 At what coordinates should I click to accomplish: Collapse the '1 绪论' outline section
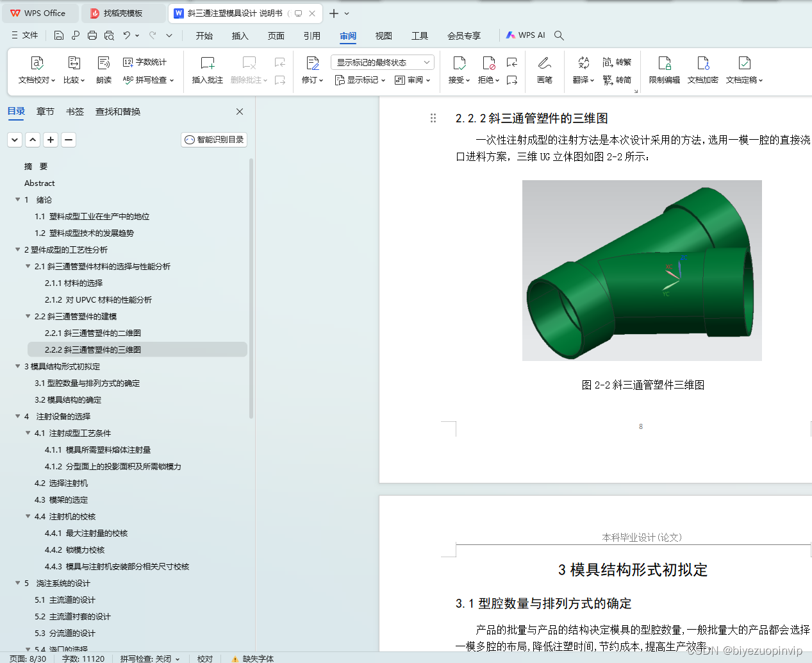tap(18, 199)
